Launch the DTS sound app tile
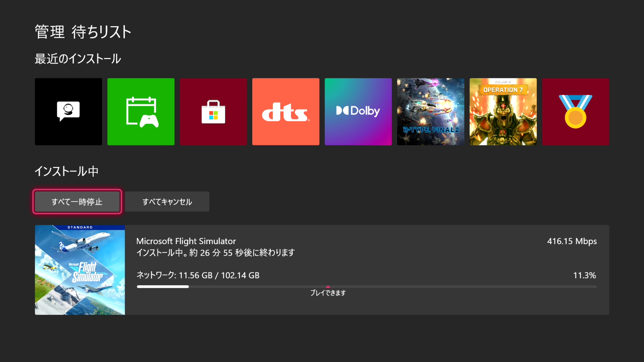This screenshot has width=644, height=362. click(286, 111)
